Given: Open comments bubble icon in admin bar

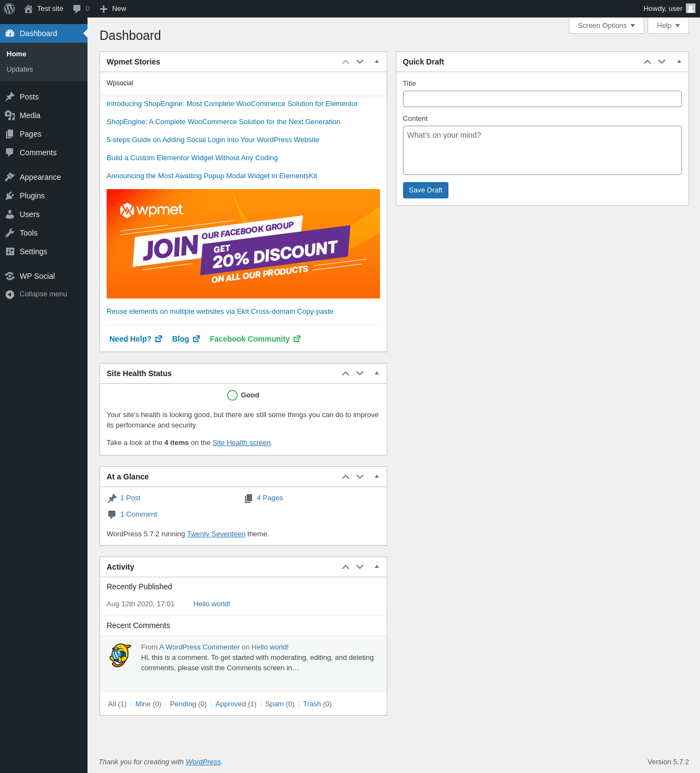Looking at the screenshot, I should tap(77, 9).
